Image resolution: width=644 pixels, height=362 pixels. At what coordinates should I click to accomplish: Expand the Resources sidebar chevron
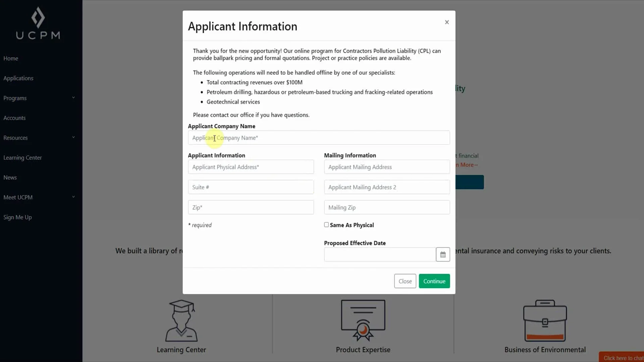[73, 137]
